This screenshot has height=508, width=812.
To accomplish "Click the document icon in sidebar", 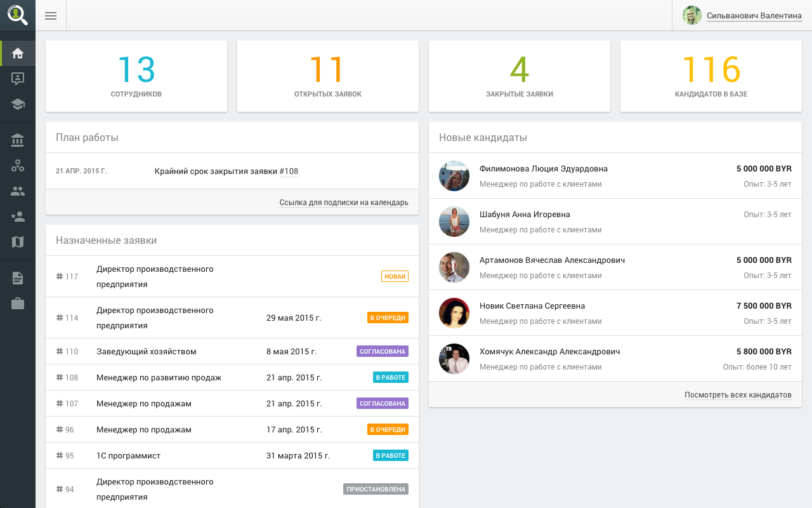I will tap(18, 278).
